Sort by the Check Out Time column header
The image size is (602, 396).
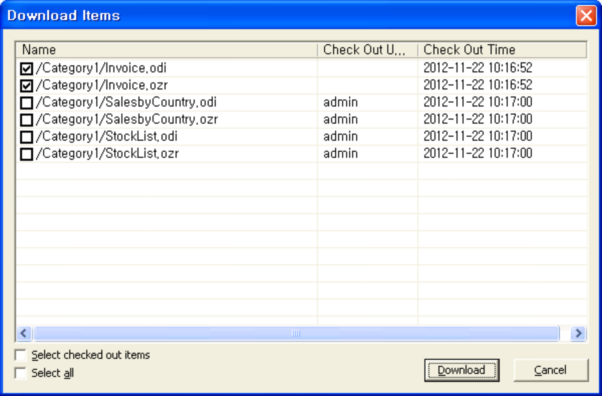[502, 50]
